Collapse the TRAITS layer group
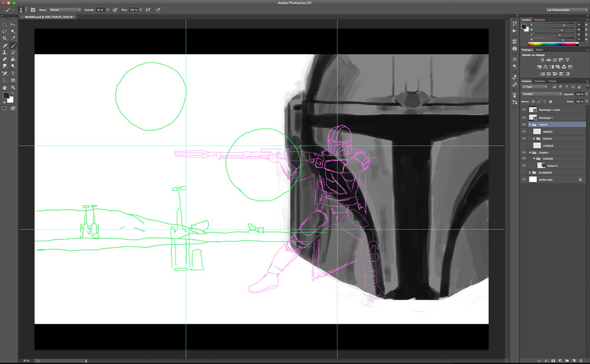This screenshot has width=590, height=364. [x=529, y=125]
